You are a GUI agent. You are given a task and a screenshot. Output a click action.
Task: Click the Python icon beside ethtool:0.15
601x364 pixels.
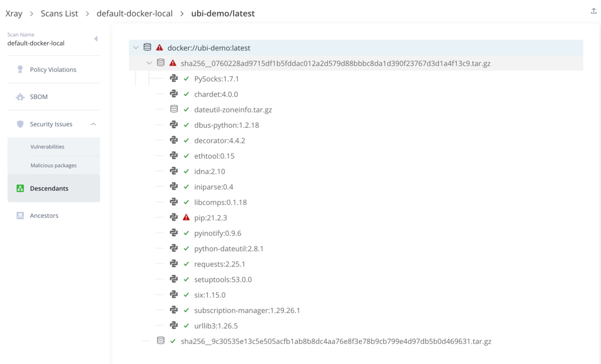(x=174, y=156)
